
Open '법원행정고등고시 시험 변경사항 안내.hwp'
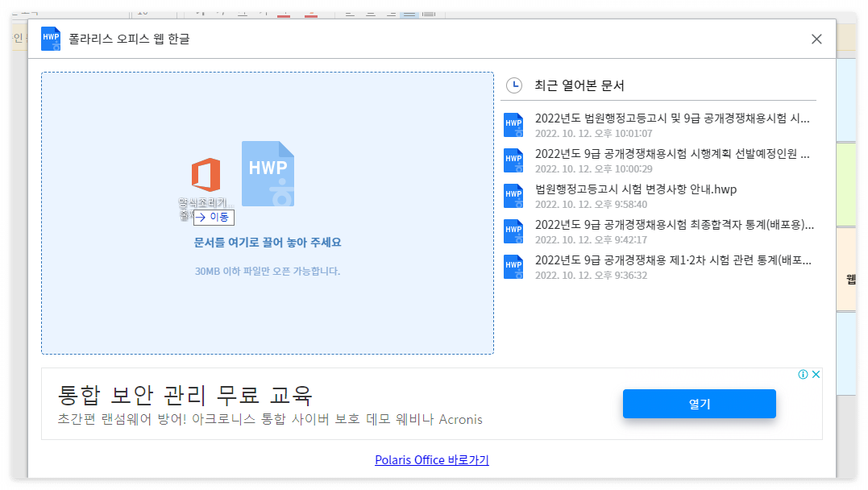coord(636,189)
